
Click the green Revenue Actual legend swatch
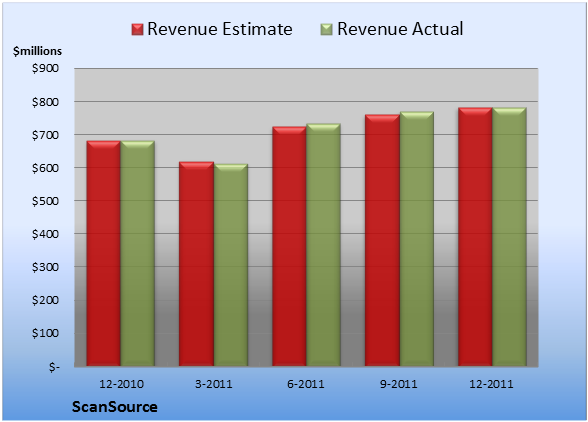(x=327, y=30)
